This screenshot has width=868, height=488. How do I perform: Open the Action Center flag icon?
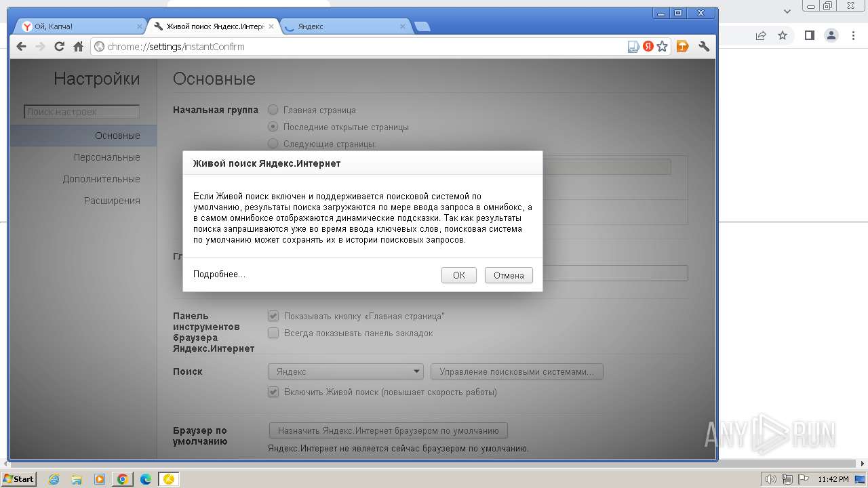804,479
